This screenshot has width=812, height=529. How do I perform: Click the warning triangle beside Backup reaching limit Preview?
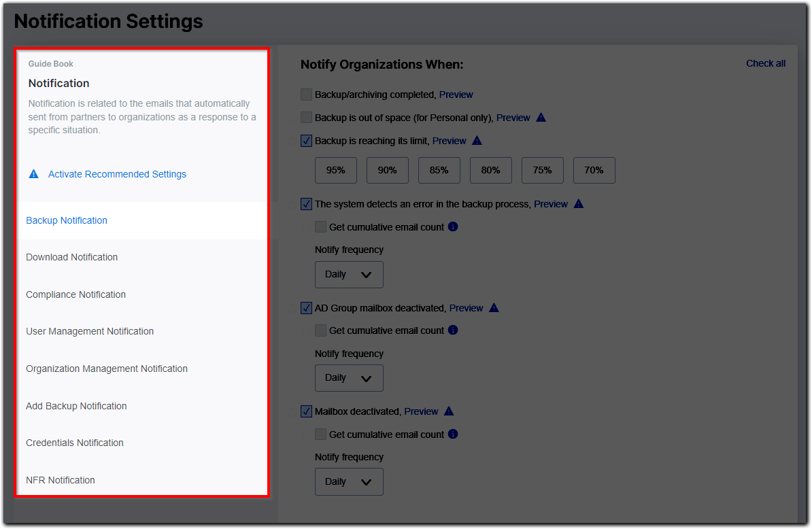pos(477,140)
